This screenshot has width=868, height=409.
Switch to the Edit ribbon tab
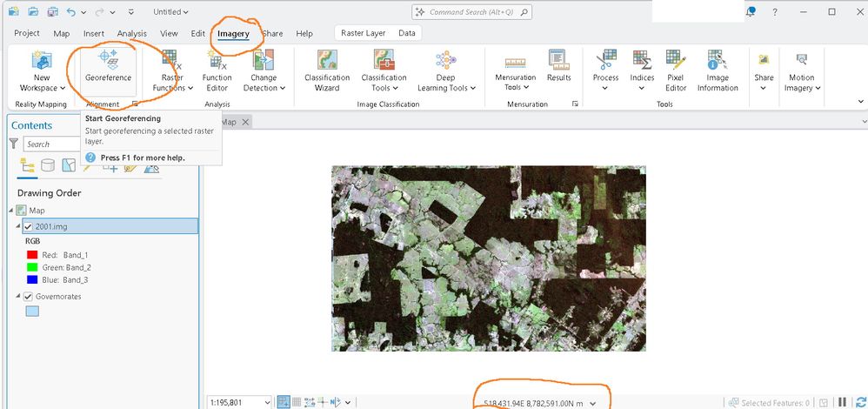point(198,33)
